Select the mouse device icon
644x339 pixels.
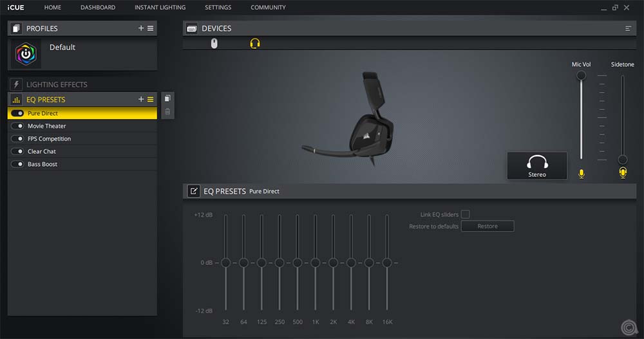pyautogui.click(x=214, y=43)
